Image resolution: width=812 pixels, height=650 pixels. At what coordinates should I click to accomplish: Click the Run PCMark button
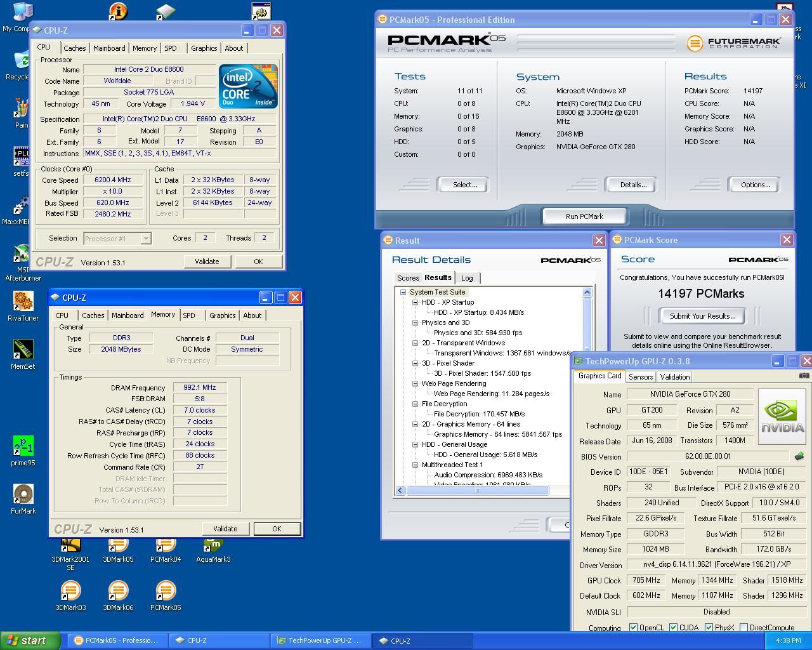[584, 216]
